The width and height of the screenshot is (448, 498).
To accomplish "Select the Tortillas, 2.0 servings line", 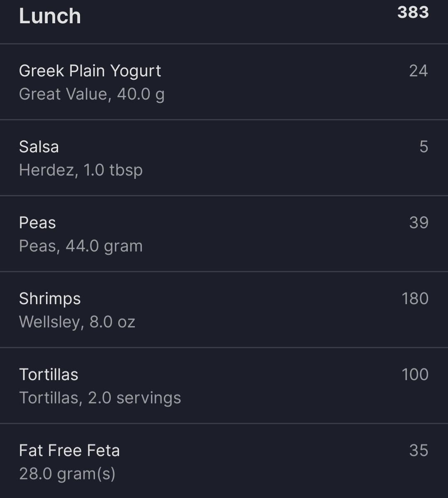I will coord(100,398).
